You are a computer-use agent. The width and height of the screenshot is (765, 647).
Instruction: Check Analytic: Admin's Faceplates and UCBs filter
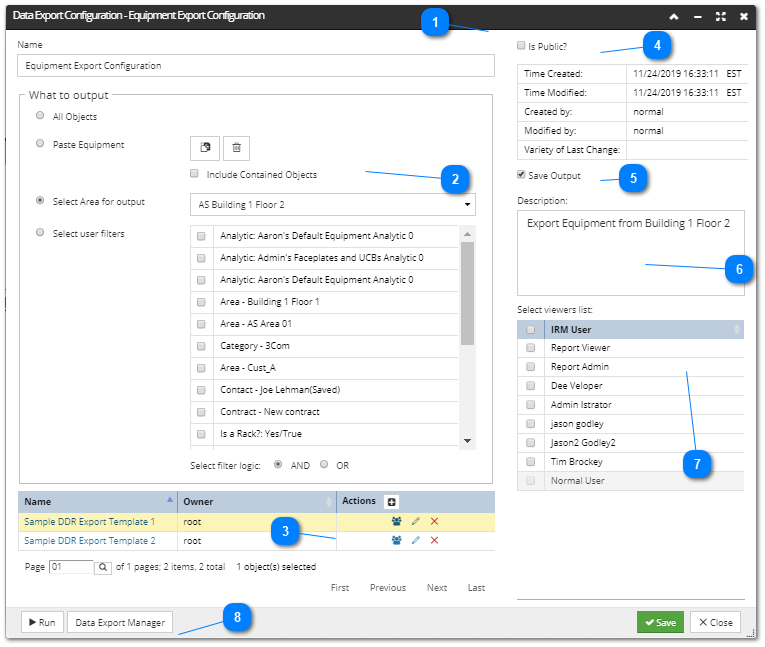[x=201, y=258]
